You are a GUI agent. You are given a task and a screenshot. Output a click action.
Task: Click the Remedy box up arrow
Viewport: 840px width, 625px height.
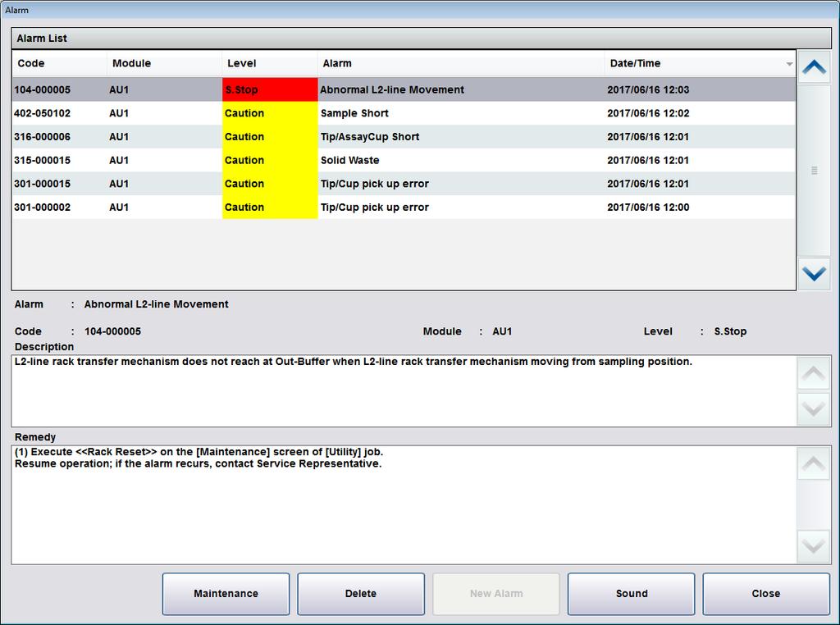813,463
